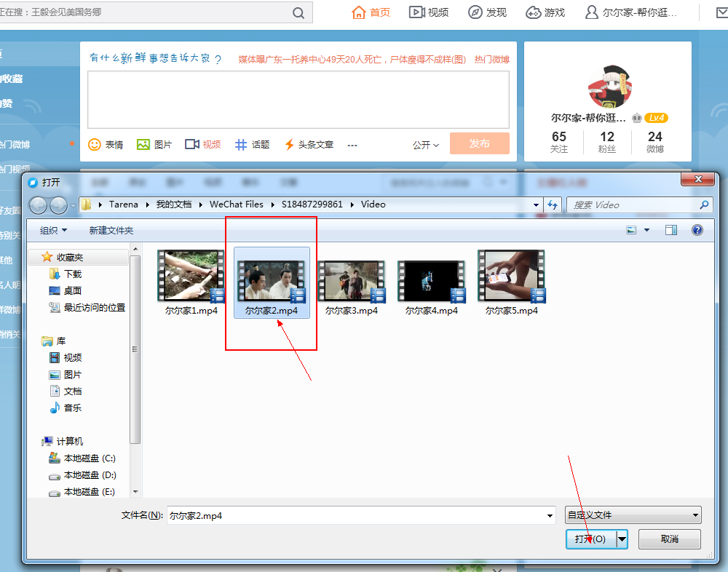Open the trending headline about 广东托养中心

click(352, 60)
